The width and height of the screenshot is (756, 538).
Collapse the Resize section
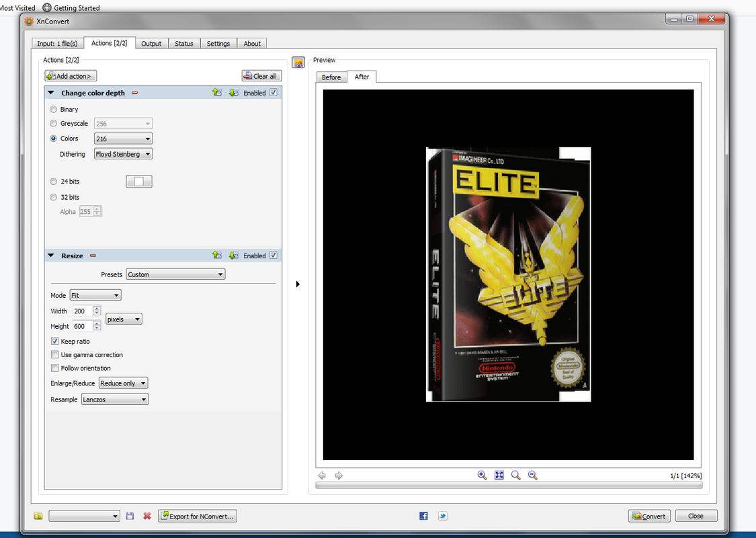point(50,256)
